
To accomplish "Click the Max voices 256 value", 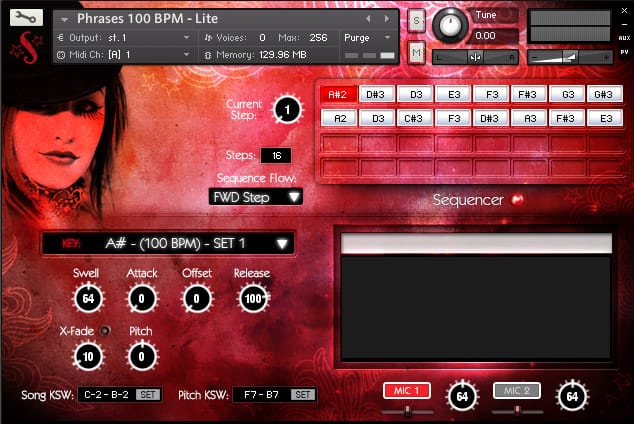I will coord(318,38).
